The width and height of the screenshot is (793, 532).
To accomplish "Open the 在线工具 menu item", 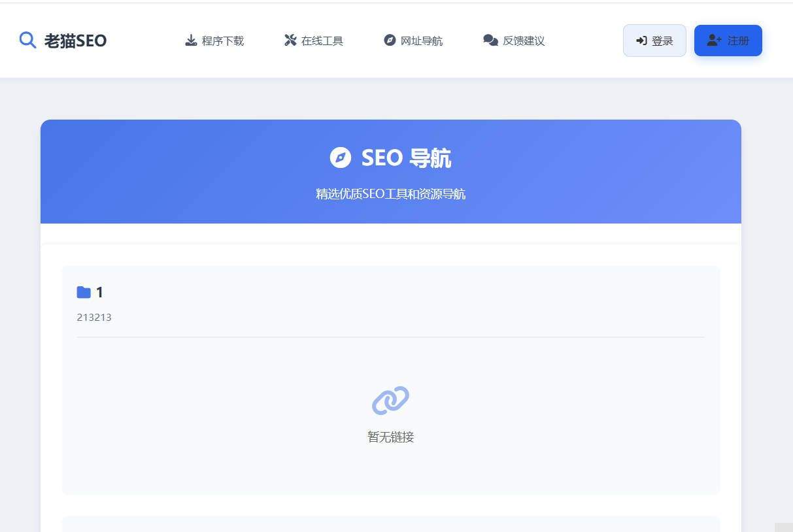I will coord(314,41).
